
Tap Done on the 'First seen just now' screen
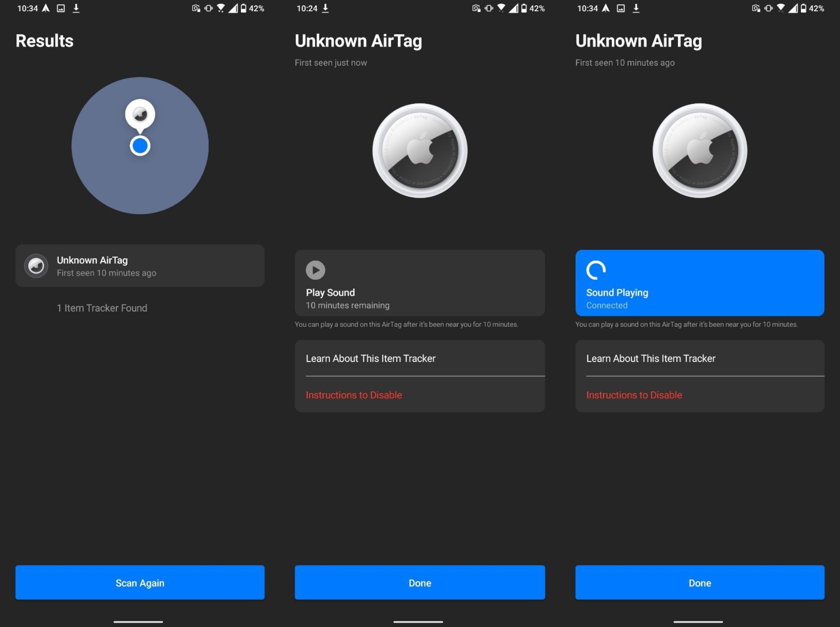pos(420,583)
